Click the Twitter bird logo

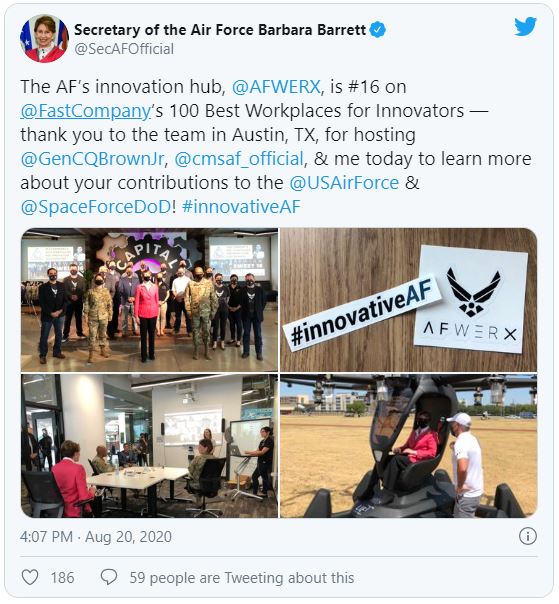[x=525, y=26]
